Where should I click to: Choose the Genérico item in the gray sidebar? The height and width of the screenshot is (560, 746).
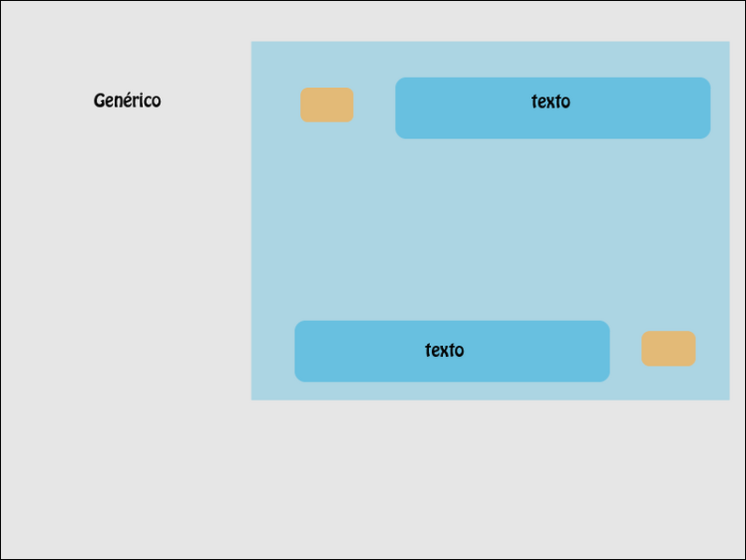pyautogui.click(x=127, y=100)
